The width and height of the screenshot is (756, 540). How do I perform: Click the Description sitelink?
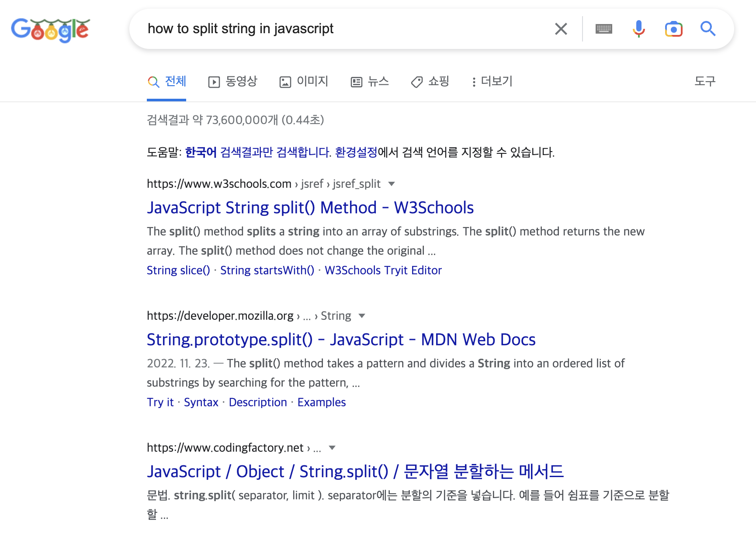pyautogui.click(x=258, y=402)
